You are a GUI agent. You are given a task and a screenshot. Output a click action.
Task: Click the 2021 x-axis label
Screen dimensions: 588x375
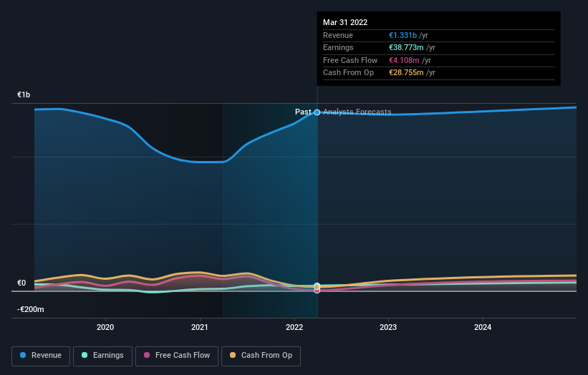pyautogui.click(x=200, y=327)
